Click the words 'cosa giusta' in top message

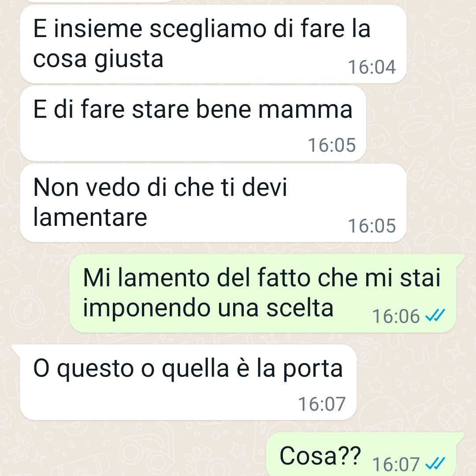(x=98, y=60)
